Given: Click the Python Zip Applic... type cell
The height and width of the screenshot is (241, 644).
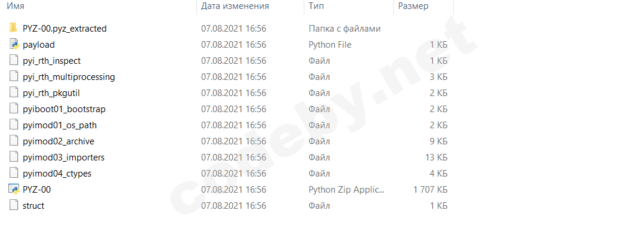Looking at the screenshot, I should [x=346, y=189].
